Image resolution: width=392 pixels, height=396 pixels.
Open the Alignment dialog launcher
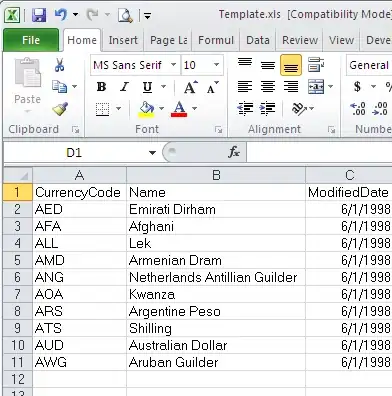(332, 130)
